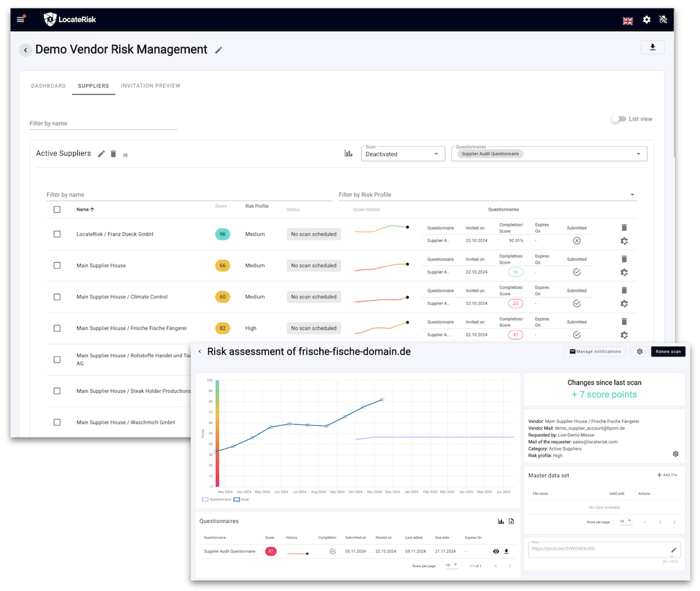Tick the Frische Fische Fängerei checkbox
Image resolution: width=700 pixels, height=591 pixels.
[57, 328]
